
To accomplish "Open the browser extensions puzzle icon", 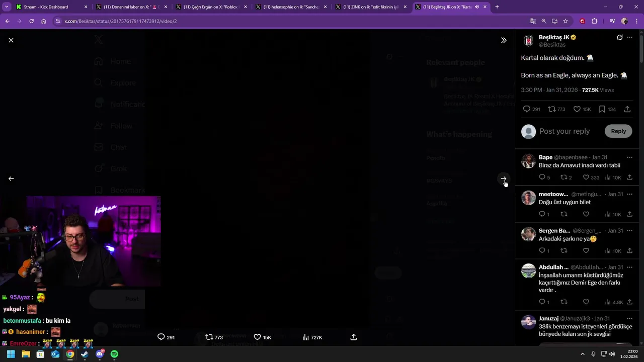I will [x=595, y=21].
